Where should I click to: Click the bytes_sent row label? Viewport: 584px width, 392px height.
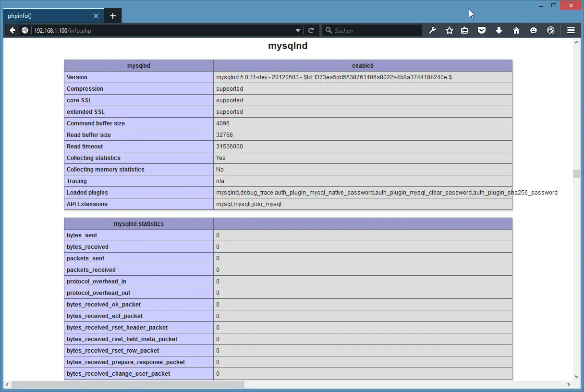(x=82, y=235)
